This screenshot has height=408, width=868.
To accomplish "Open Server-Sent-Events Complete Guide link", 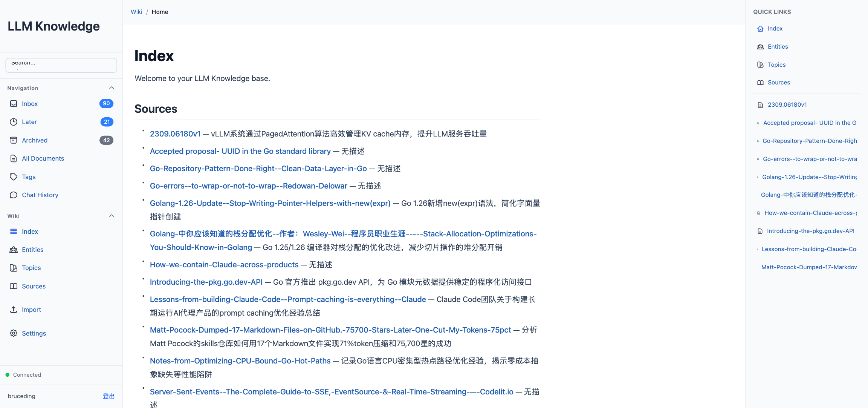I will coord(332,392).
